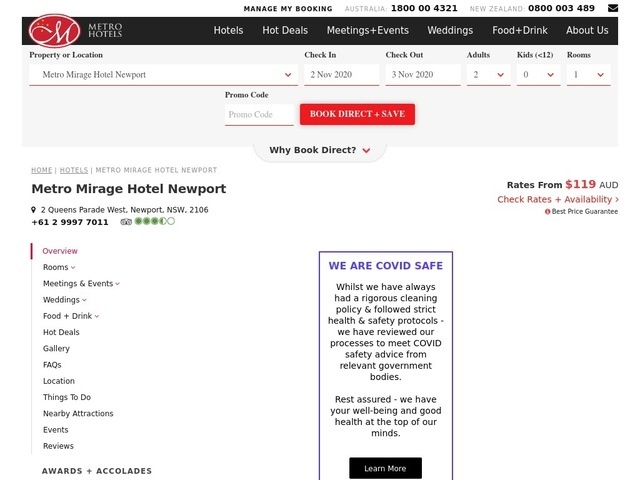
Task: Click the Check Out date field
Action: click(423, 75)
